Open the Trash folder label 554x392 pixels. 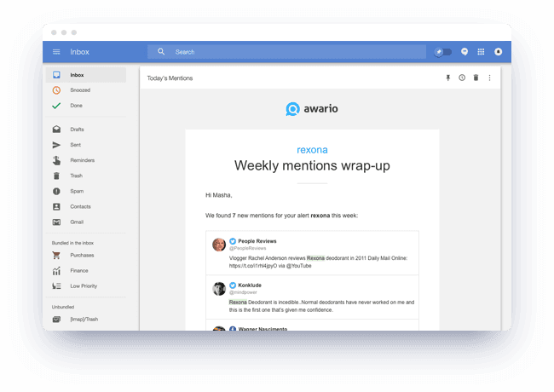point(77,176)
